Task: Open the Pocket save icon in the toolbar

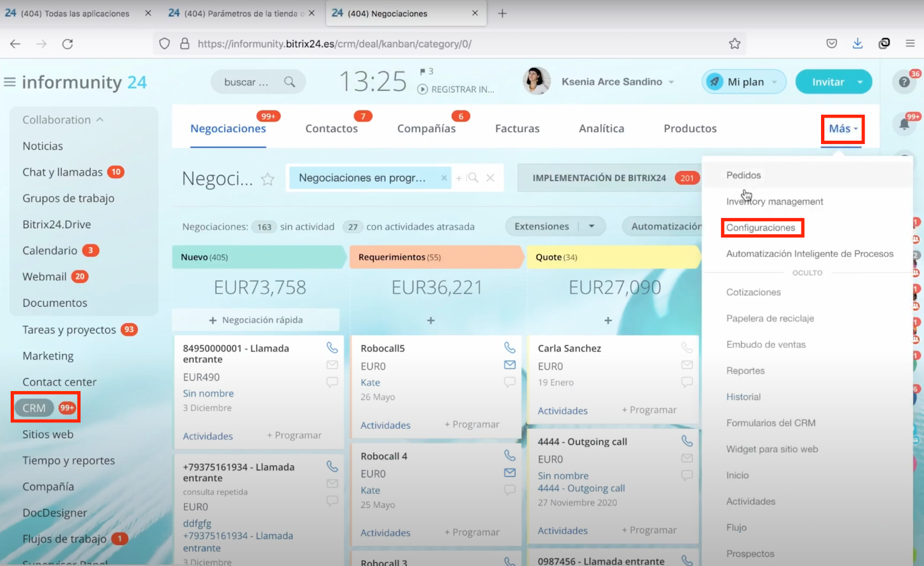Action: pyautogui.click(x=832, y=43)
